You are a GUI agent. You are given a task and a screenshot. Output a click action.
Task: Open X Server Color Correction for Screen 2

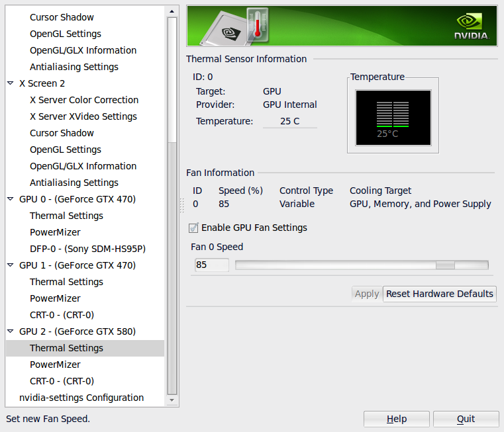click(84, 100)
